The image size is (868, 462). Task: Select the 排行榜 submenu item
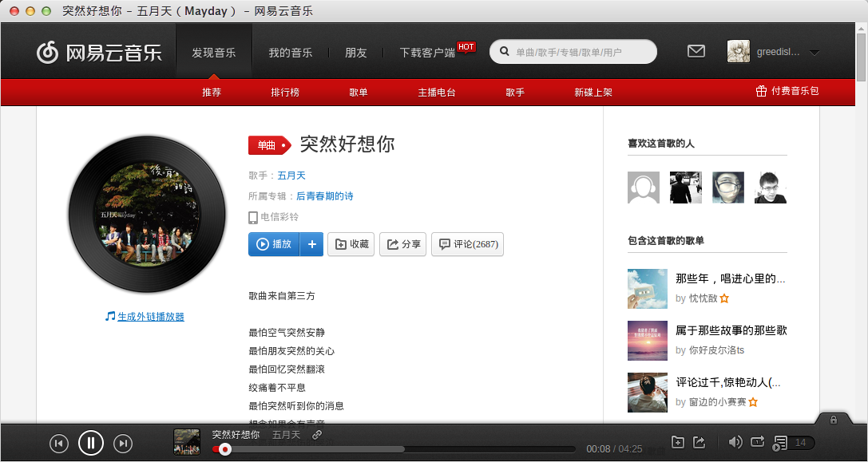coord(285,93)
